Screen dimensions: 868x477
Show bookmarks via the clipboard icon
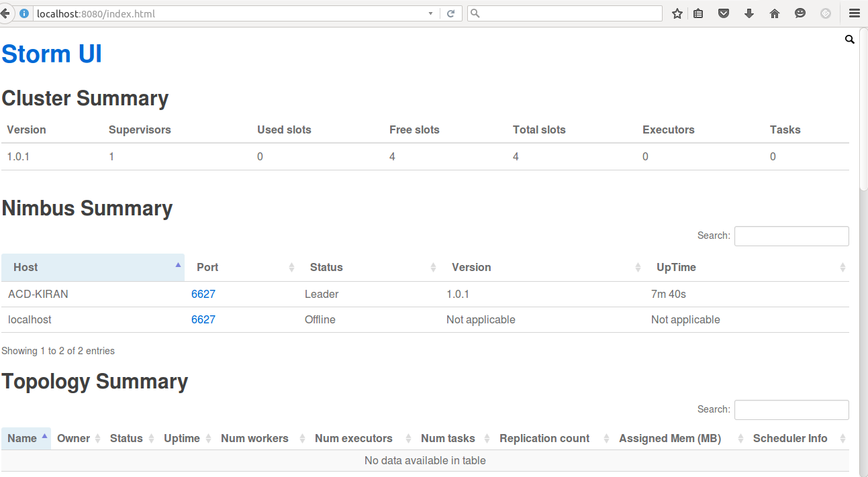698,13
